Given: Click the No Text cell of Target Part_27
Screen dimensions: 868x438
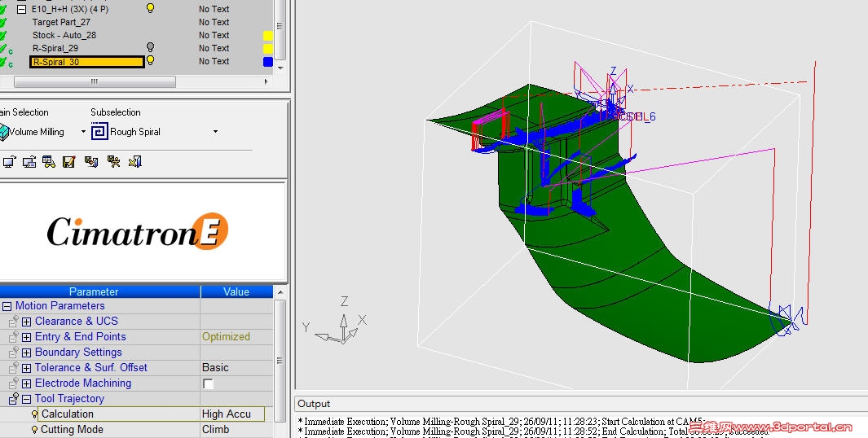Looking at the screenshot, I should (x=214, y=22).
